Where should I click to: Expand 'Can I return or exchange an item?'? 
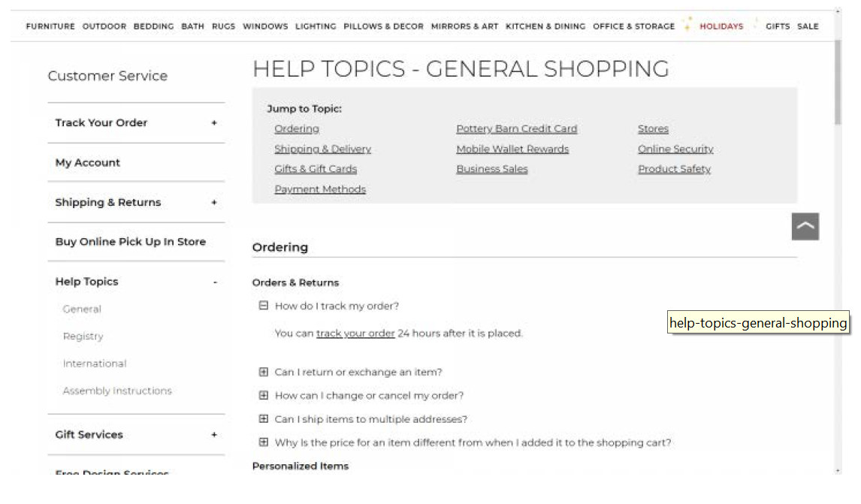click(x=264, y=372)
